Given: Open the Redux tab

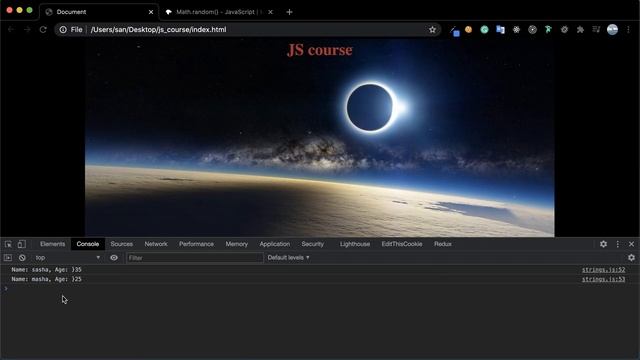Looking at the screenshot, I should coord(443,244).
